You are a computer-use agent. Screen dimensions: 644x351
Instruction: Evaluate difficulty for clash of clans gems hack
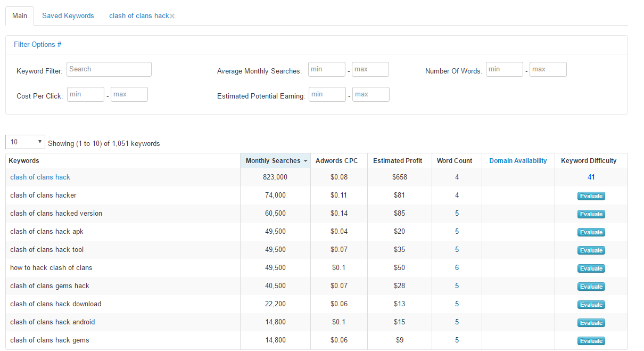[591, 287]
